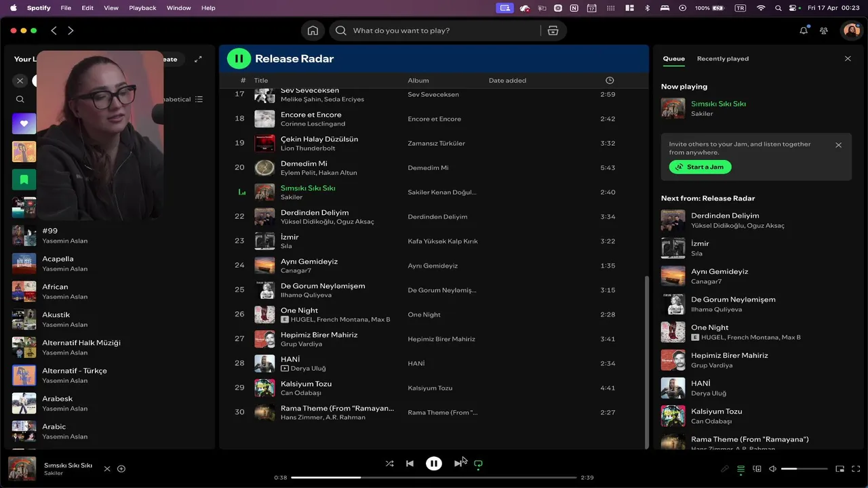Viewport: 868px width, 488px height.
Task: Open Spotlight search in menu bar
Action: click(x=778, y=8)
